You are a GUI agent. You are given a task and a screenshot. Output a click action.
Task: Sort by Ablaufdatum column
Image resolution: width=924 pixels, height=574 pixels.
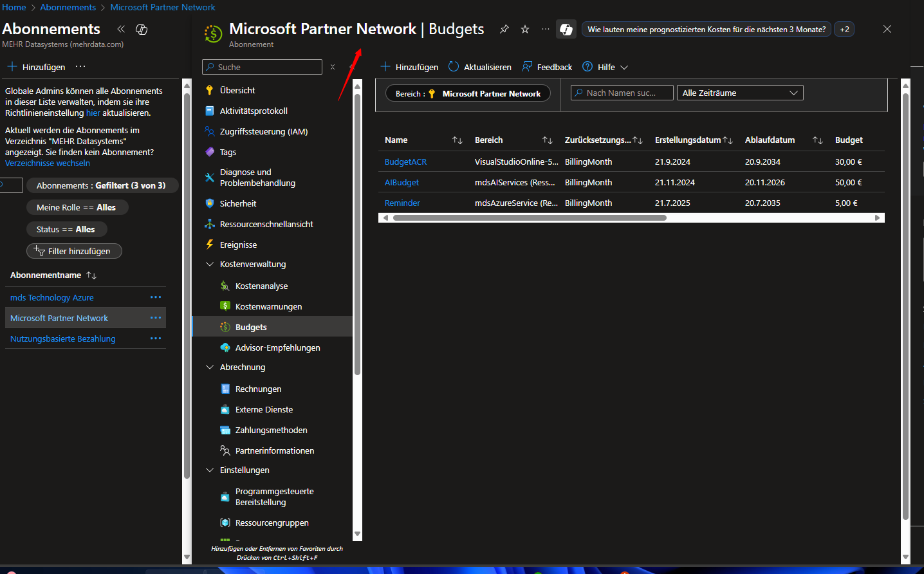pos(818,140)
